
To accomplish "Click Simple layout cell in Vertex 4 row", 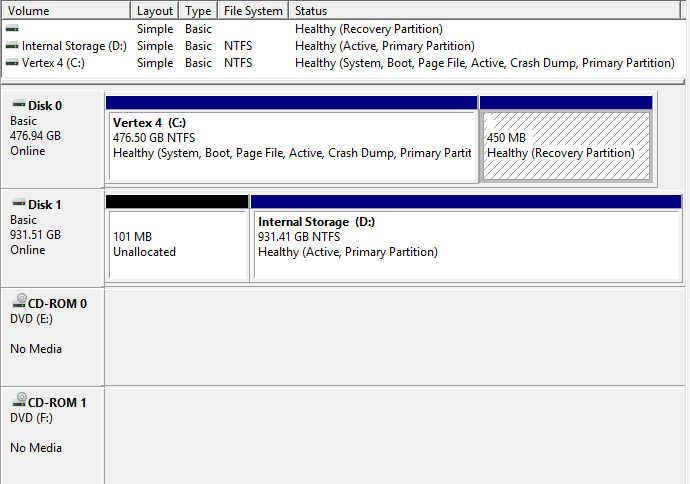I will click(x=155, y=63).
